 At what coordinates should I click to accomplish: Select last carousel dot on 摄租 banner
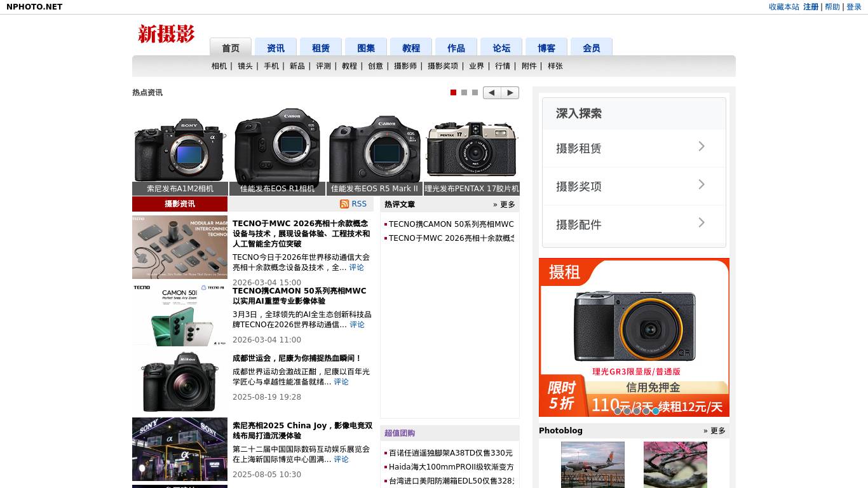[x=656, y=411]
